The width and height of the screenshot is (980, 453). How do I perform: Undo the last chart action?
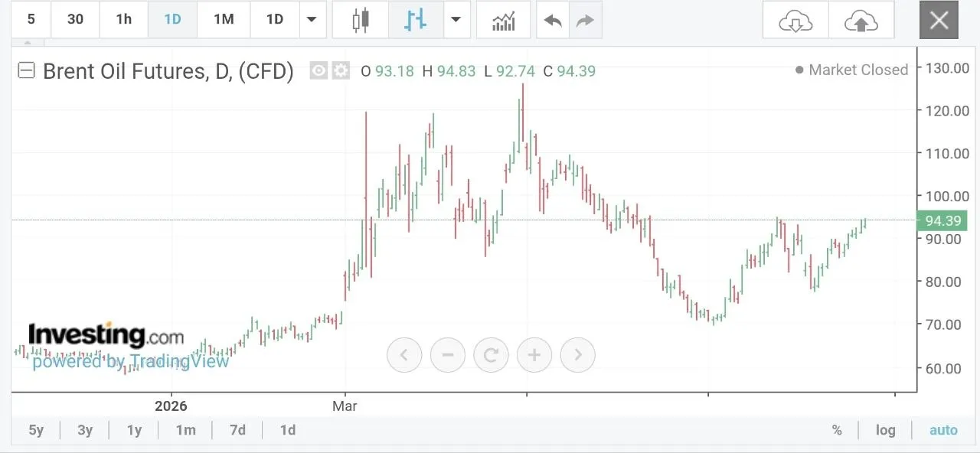click(553, 20)
